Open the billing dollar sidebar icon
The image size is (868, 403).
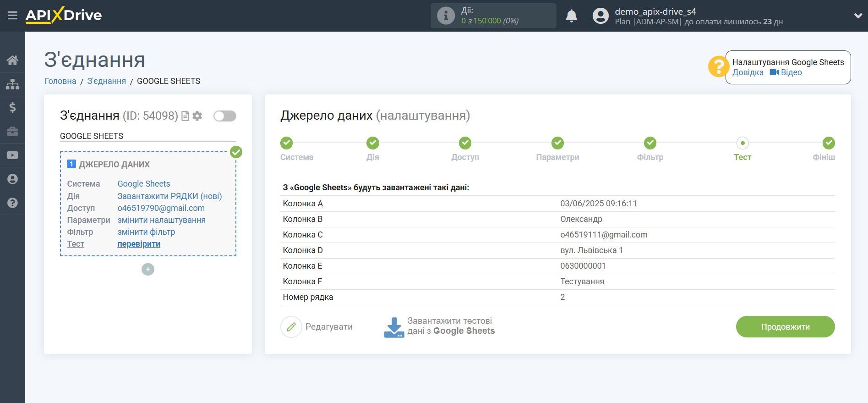[12, 108]
